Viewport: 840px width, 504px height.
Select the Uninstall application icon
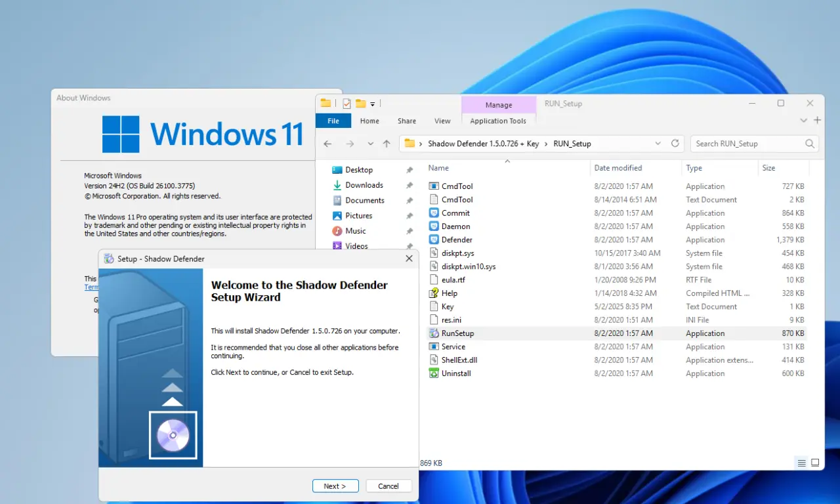433,373
